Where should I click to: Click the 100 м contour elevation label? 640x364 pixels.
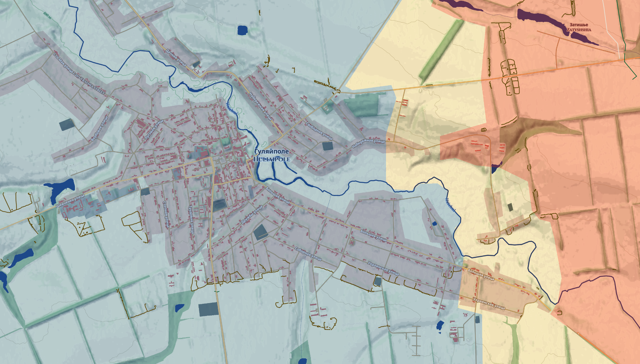tap(47, 15)
